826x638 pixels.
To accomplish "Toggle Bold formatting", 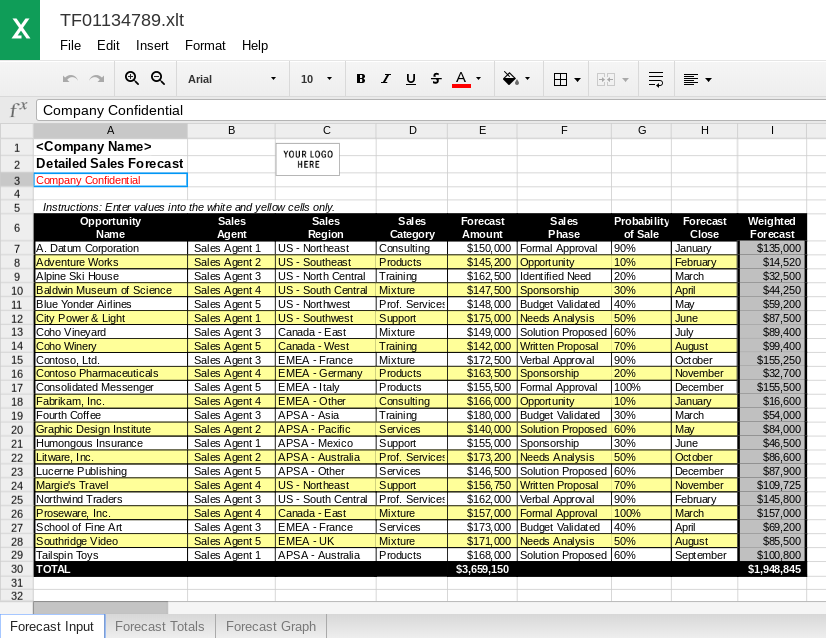I will pyautogui.click(x=361, y=79).
